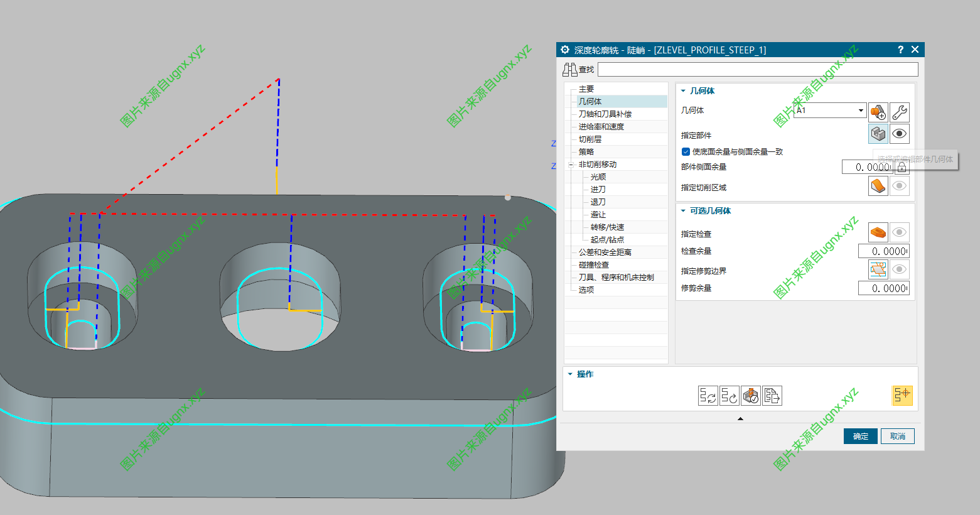
Task: Click the new geometry icon beside A1 dropdown
Action: (x=878, y=112)
